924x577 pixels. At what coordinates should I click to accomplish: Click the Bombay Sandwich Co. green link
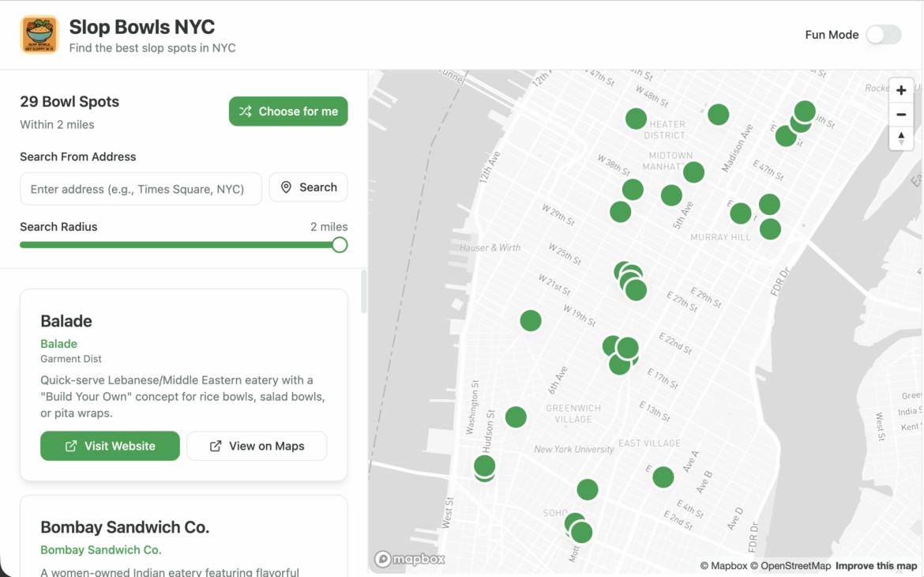[101, 549]
